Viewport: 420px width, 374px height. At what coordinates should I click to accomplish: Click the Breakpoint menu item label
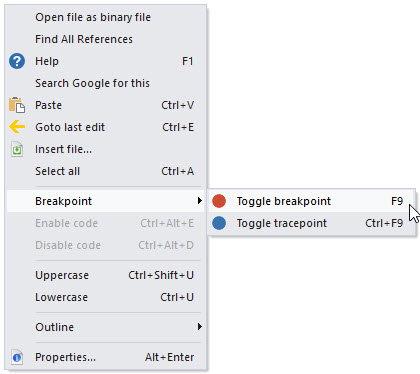click(63, 201)
